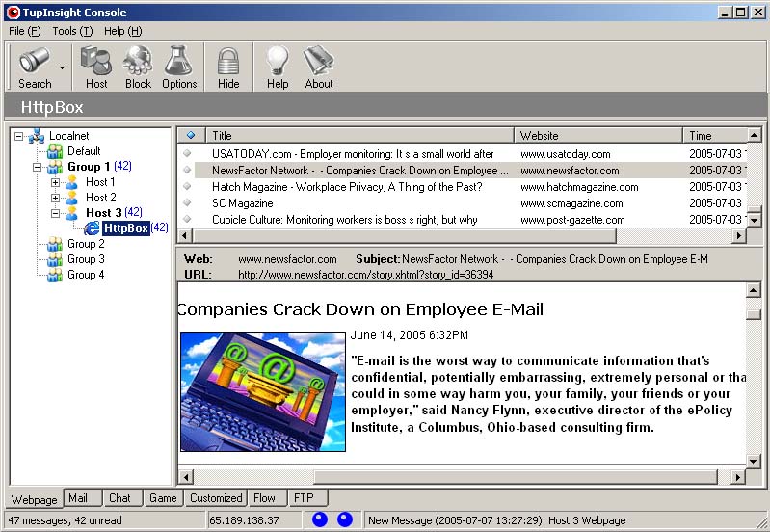770x532 pixels.
Task: Click the blue diamond status column header
Action: point(191,136)
